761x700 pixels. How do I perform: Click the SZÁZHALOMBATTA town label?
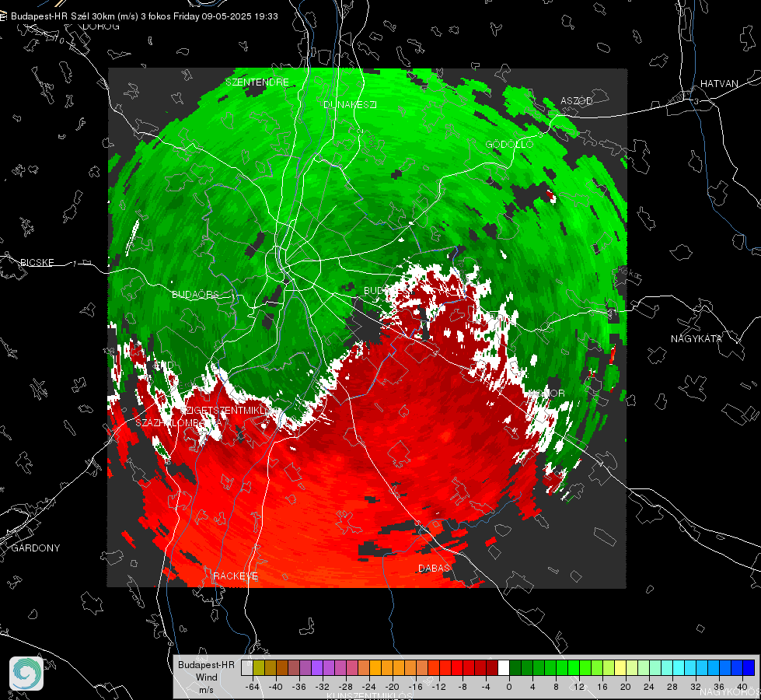[179, 422]
